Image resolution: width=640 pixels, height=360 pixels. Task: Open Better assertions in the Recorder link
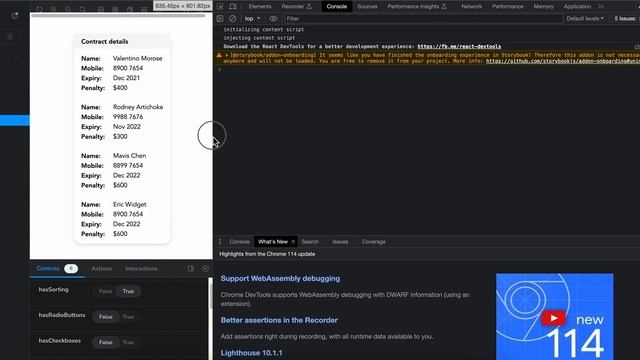[279, 320]
